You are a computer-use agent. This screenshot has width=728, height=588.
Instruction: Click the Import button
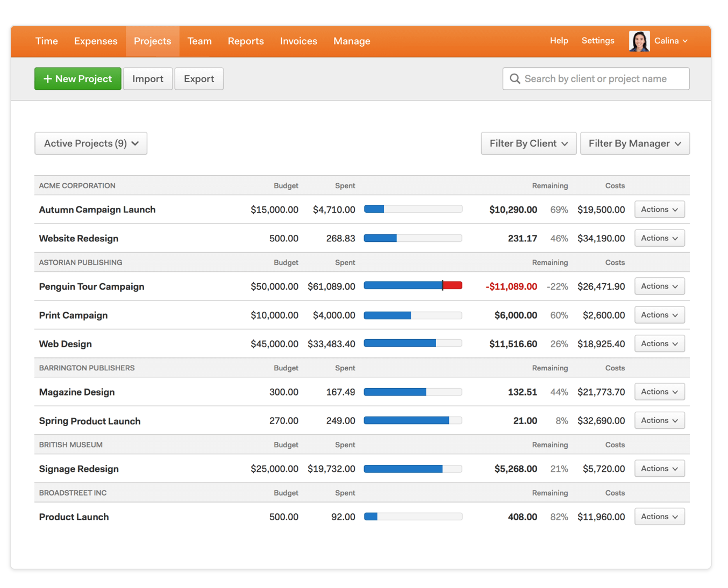tap(148, 79)
